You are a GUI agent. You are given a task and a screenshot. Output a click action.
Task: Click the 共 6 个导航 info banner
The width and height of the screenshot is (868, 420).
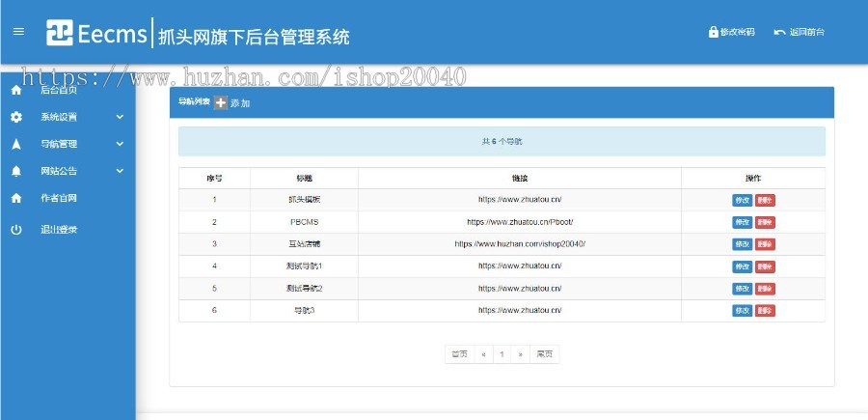point(502,141)
